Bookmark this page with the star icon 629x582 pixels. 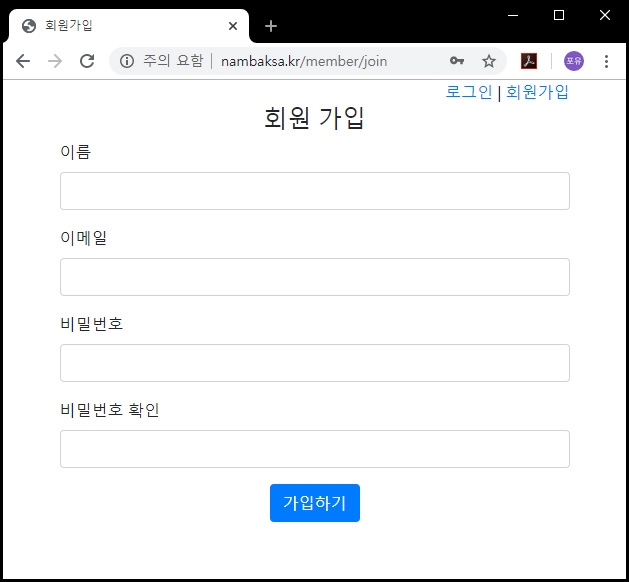point(489,61)
